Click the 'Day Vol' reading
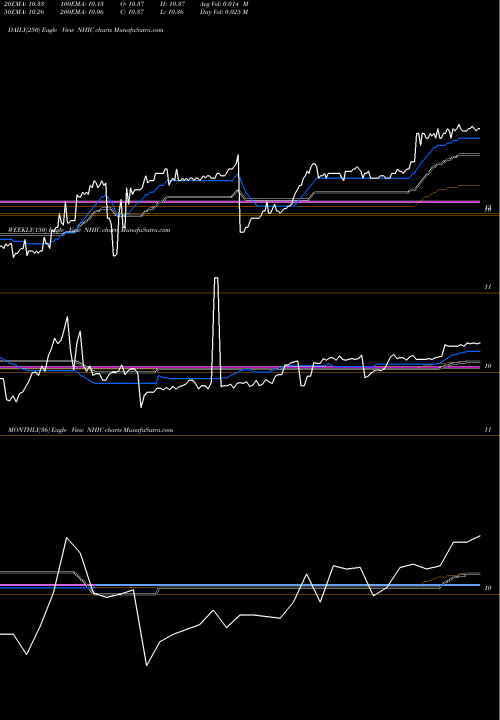The width and height of the screenshot is (500, 720). coord(224,12)
